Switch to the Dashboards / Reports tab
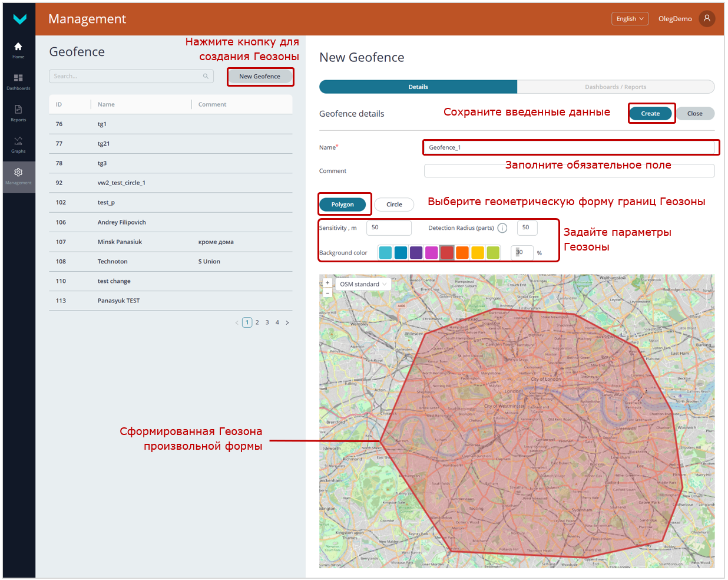The height and width of the screenshot is (580, 728). point(615,87)
